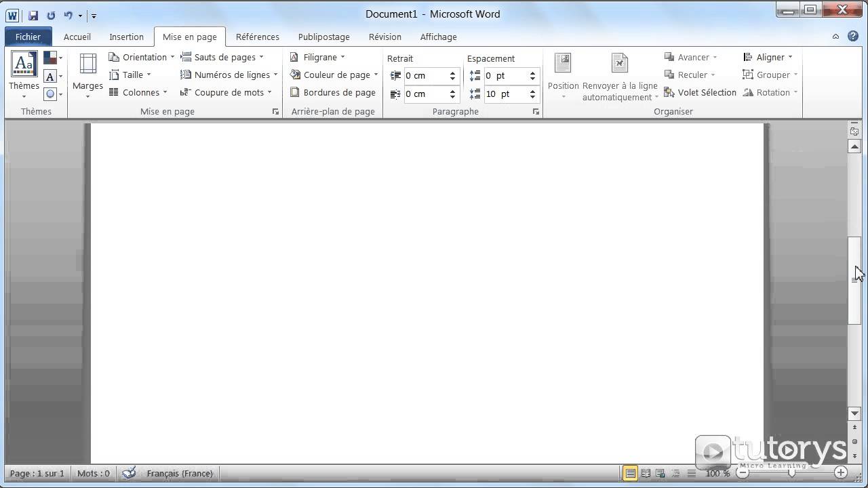Open the Paragraphe dialog launcher
Viewport: 868px width, 488px height.
(536, 112)
